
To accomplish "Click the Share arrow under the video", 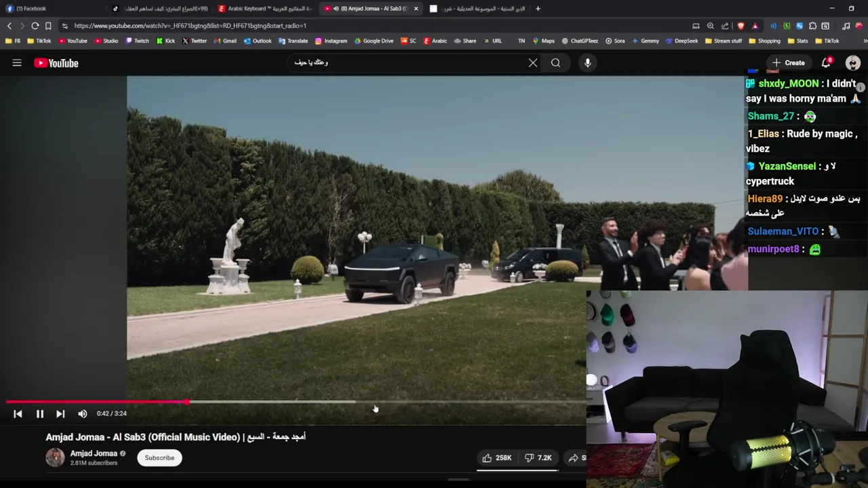I will pyautogui.click(x=575, y=458).
